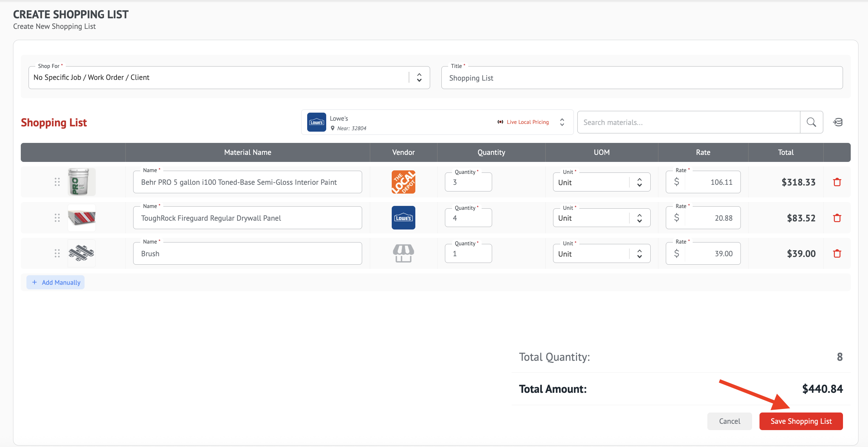Click the Title input field

[642, 78]
